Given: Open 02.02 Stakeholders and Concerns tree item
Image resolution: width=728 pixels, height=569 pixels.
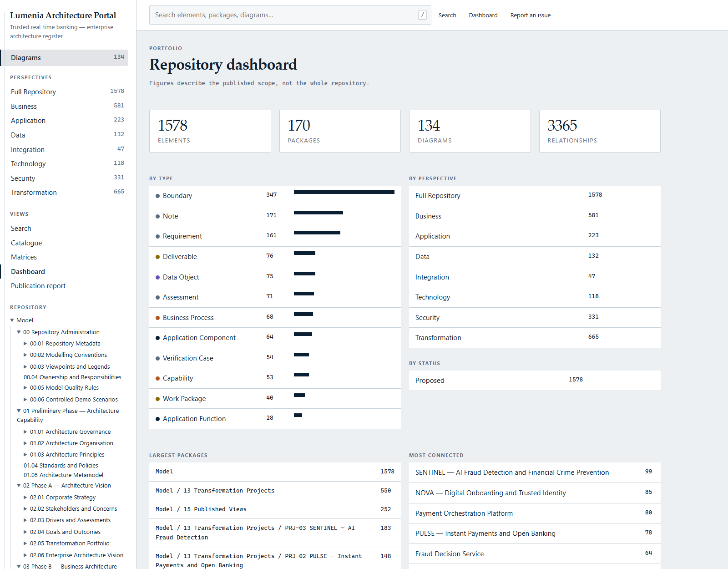Looking at the screenshot, I should coord(73,509).
